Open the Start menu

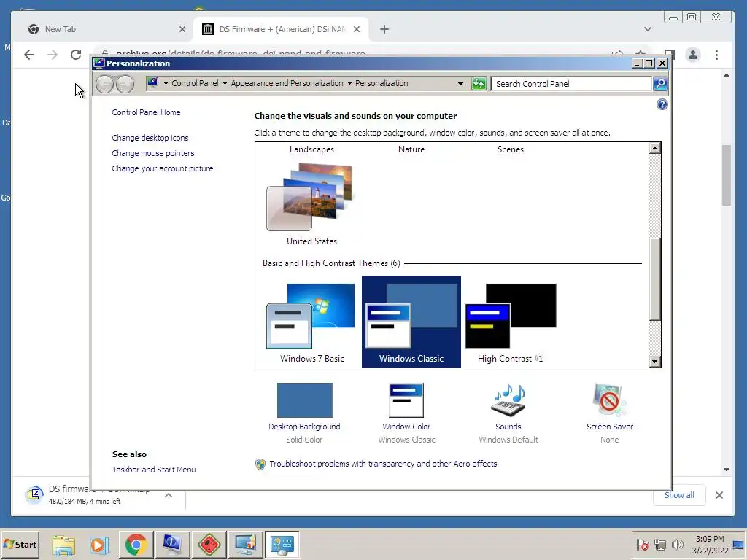click(x=20, y=545)
